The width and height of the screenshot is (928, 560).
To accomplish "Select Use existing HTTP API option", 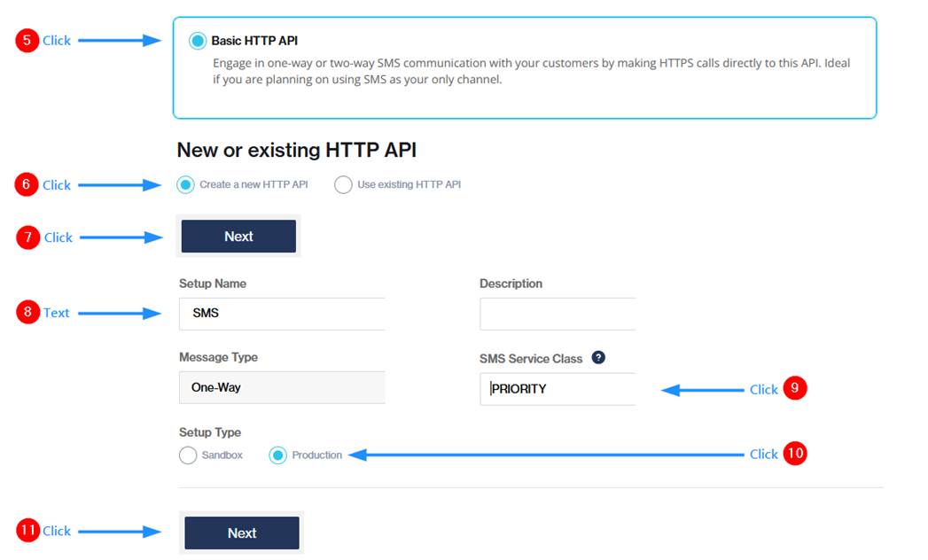I will 343,184.
